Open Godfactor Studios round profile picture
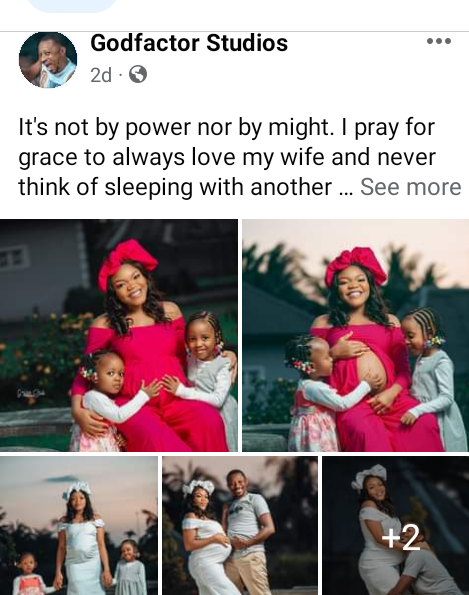 [48, 60]
